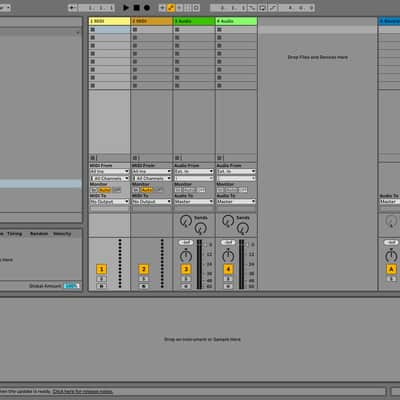This screenshot has width=400, height=400.
Task: Arm track 1 for recording
Action: [x=101, y=286]
